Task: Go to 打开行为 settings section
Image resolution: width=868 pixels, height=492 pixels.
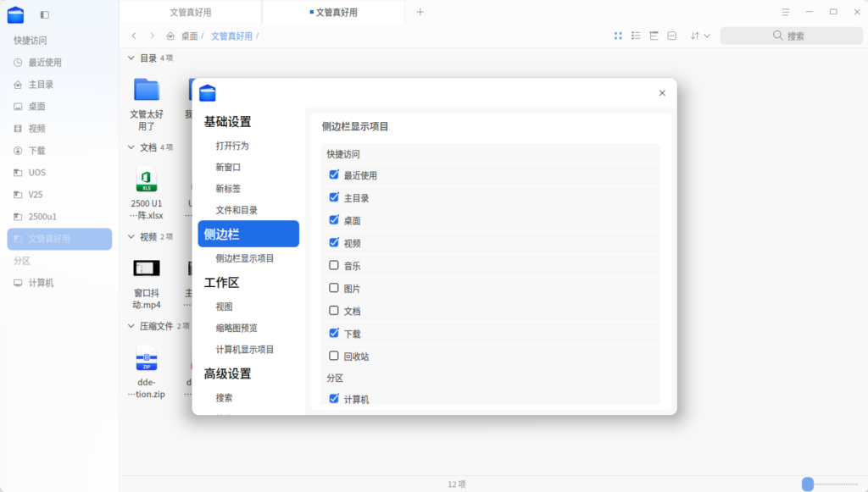Action: [232, 146]
